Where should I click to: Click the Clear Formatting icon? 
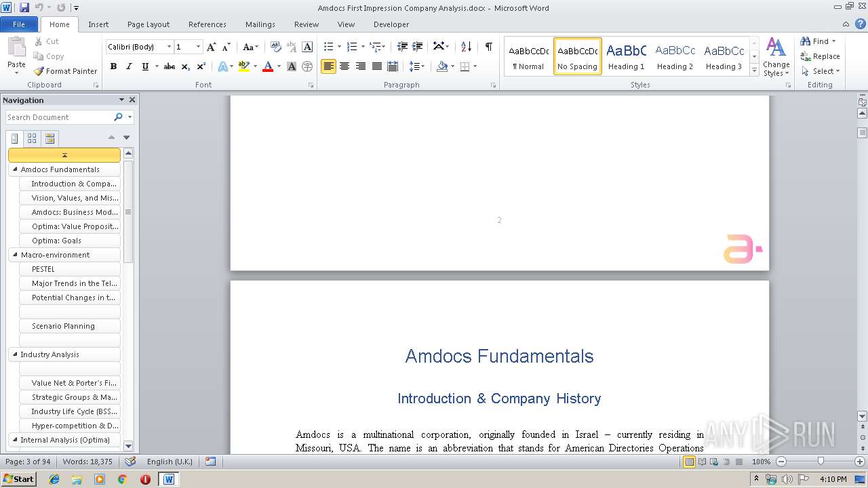tap(276, 47)
